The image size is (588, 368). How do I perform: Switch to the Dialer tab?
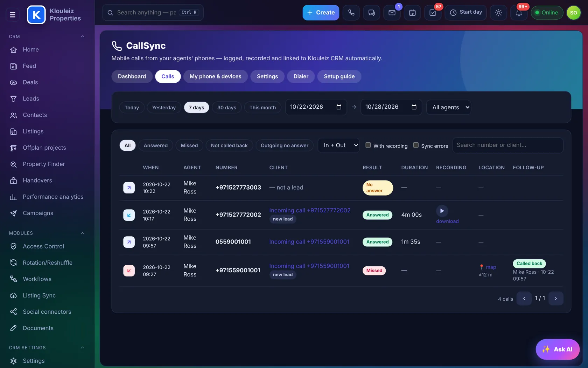coord(301,76)
